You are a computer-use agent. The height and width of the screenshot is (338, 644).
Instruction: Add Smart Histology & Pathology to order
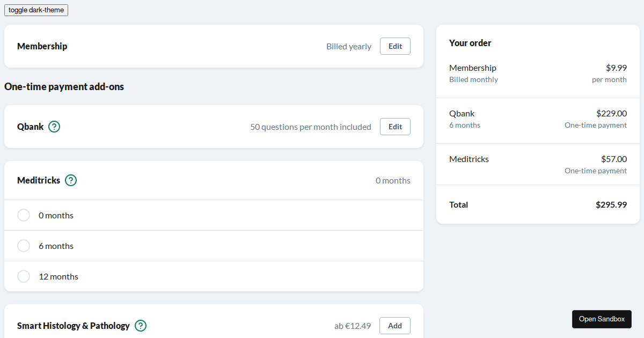tap(394, 326)
